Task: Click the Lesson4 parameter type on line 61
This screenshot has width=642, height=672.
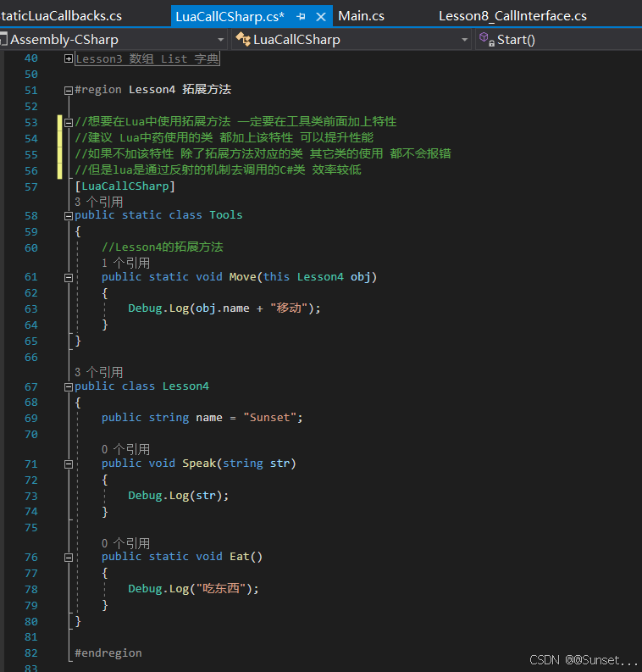Action: [320, 276]
